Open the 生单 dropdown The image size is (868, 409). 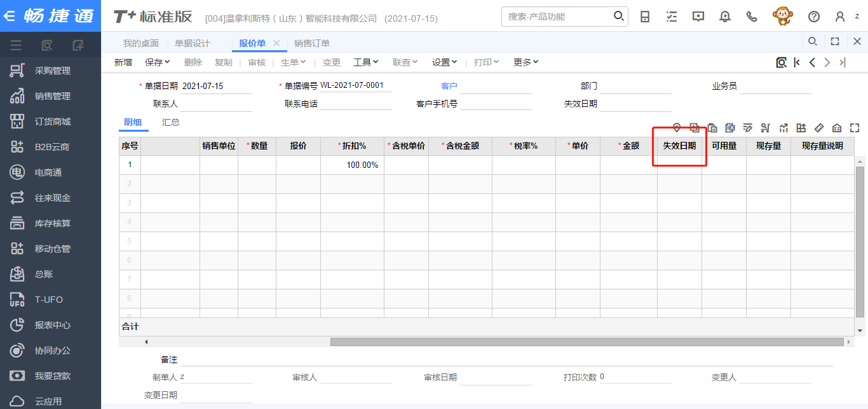[x=294, y=62]
